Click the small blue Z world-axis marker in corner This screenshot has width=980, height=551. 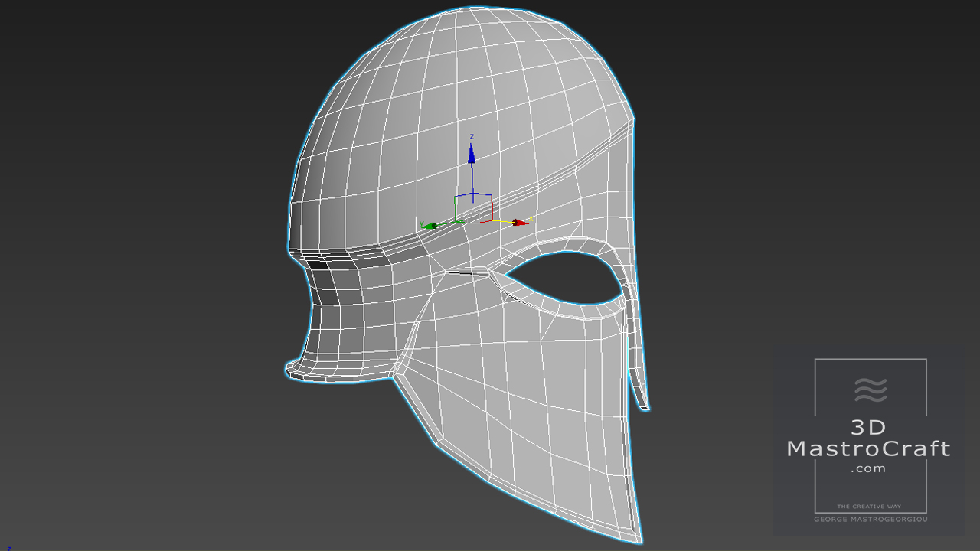pos(8,548)
